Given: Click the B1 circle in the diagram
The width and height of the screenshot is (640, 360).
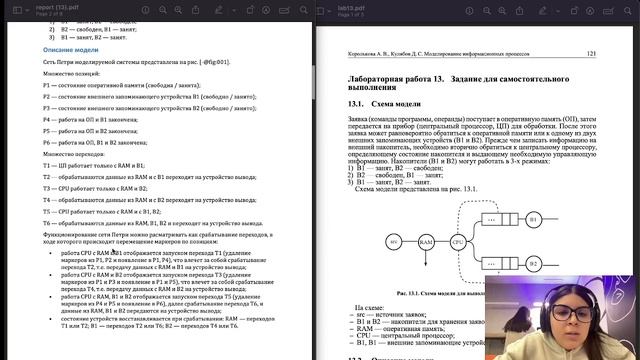Looking at the screenshot, I should coord(533,220).
